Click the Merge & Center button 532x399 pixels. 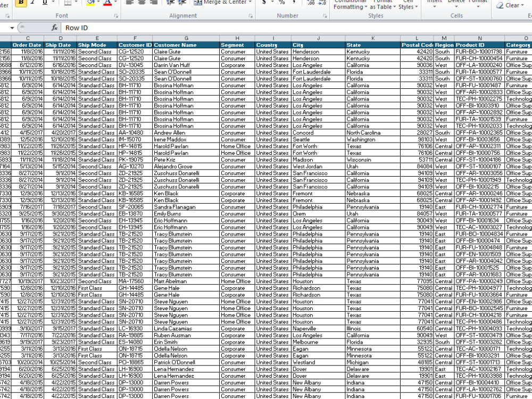coord(220,2)
